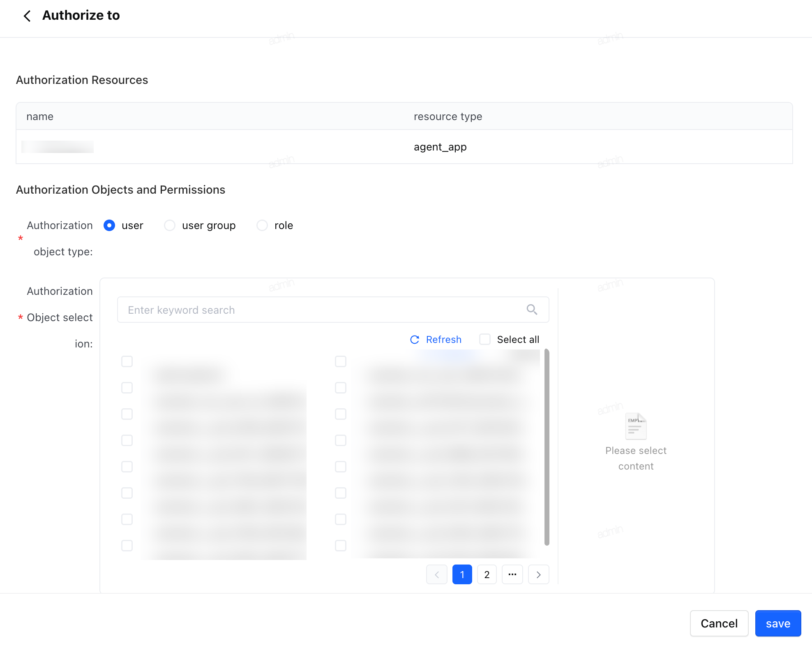Check the first checkbox in left column
This screenshot has height=648, width=812.
[127, 361]
